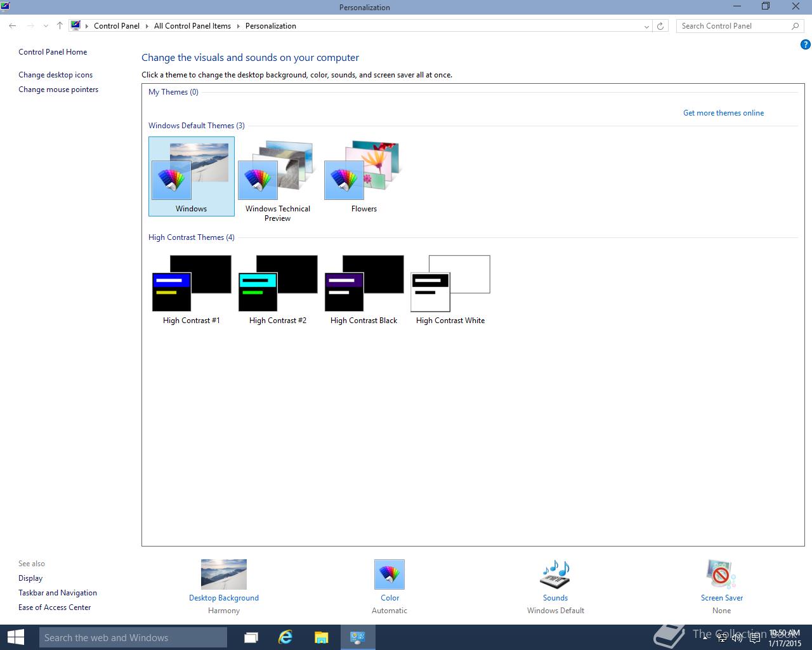Launch Internet Explorer from taskbar
Screen dimensions: 812x650
point(285,637)
